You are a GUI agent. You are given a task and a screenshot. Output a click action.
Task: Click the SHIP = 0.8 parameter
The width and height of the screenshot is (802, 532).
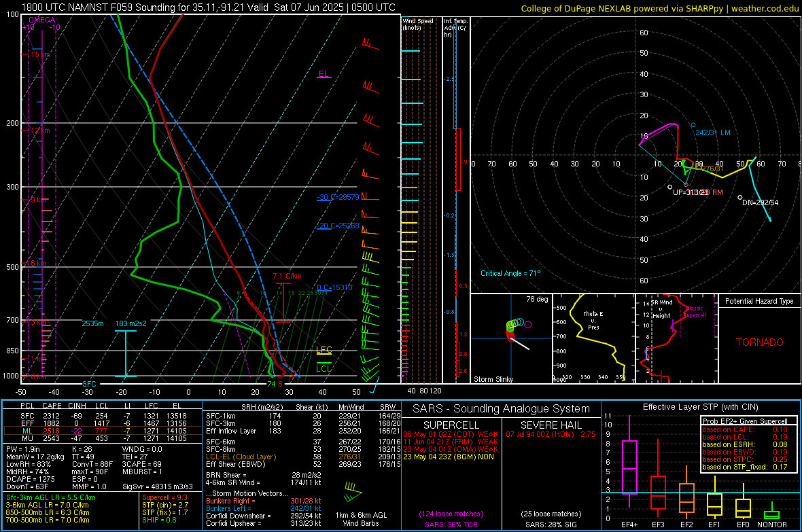point(160,520)
